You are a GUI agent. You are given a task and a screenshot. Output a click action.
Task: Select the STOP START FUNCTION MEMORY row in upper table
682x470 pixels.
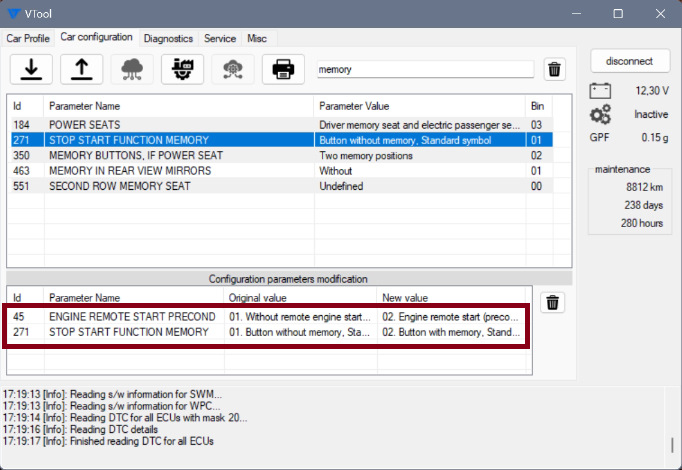tap(282, 140)
